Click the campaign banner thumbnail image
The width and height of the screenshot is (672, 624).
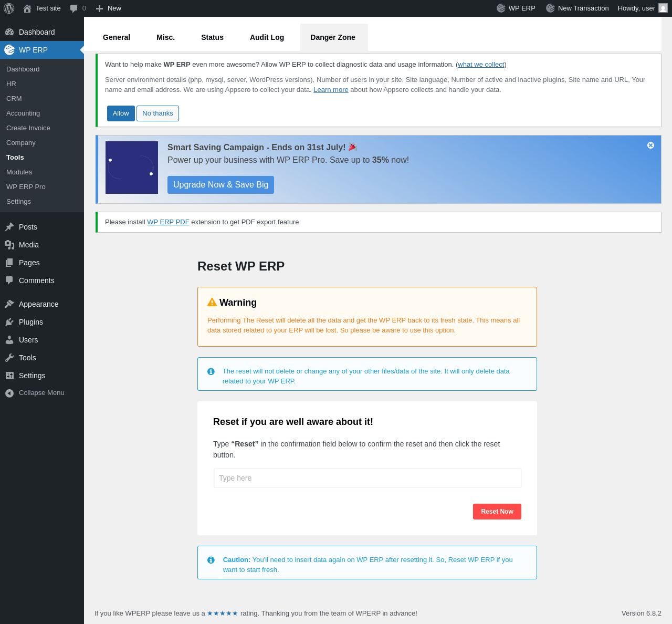(x=132, y=168)
